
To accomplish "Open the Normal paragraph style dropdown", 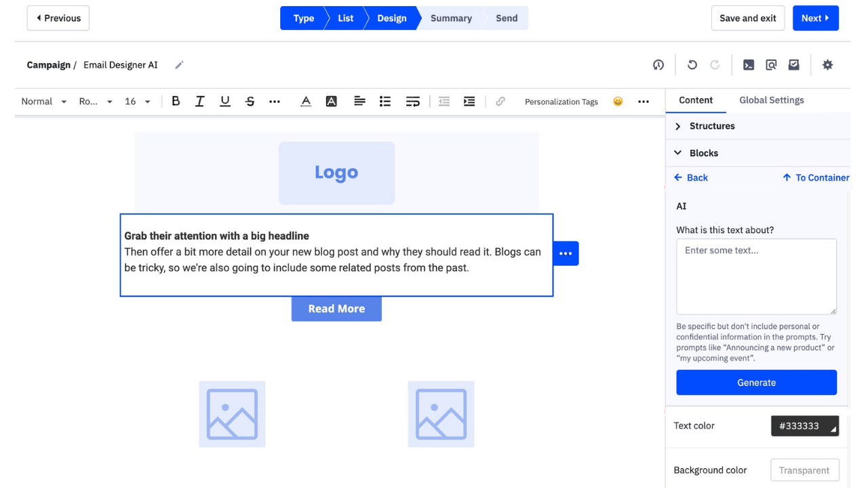I will (x=42, y=101).
